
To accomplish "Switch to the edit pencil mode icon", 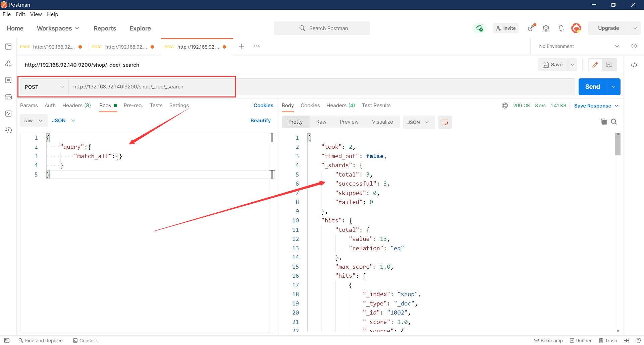I will (595, 65).
